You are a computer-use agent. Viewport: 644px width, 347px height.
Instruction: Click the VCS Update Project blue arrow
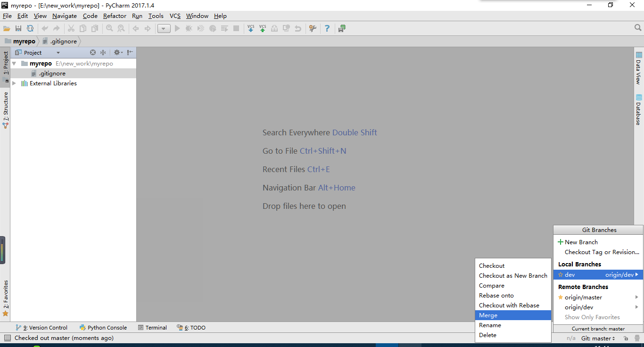pyautogui.click(x=251, y=29)
